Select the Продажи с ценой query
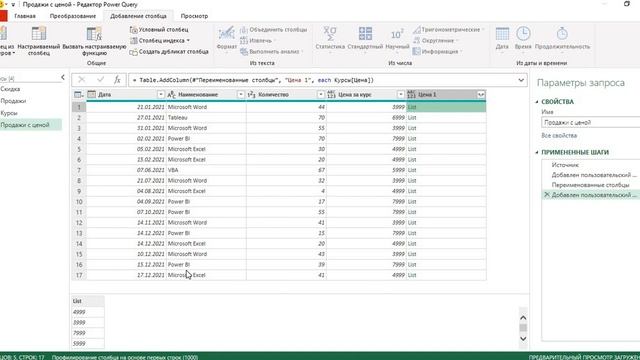This screenshot has height=360, width=640. click(x=30, y=125)
